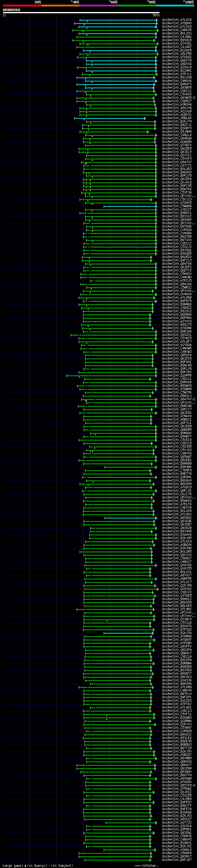Click hit label UniRef100_A9PII7

click(x=177, y=410)
